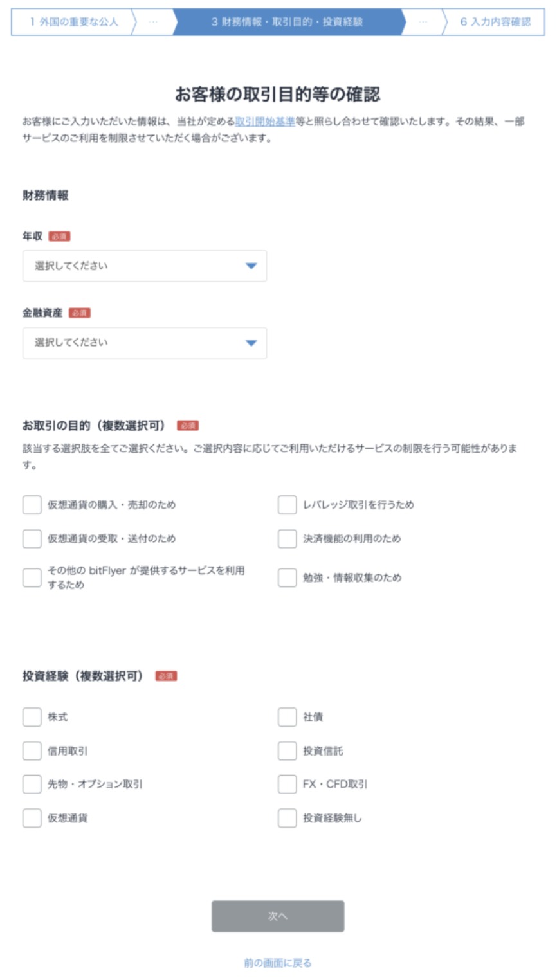
Task: Check 仮想通貨の購入・売却のため checkbox
Action: click(x=31, y=505)
